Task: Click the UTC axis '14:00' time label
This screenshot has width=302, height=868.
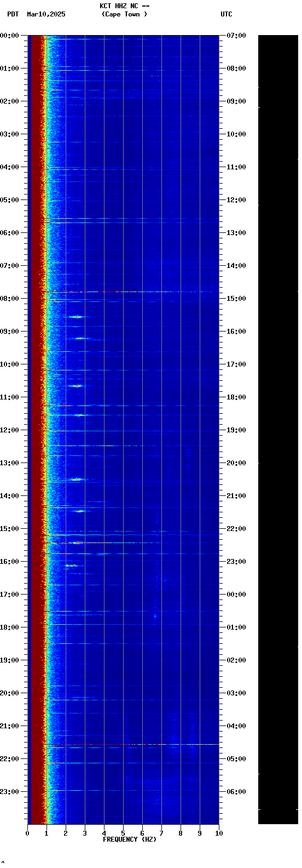Action: [236, 266]
